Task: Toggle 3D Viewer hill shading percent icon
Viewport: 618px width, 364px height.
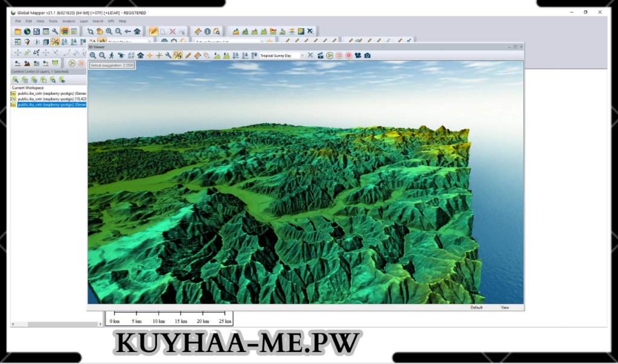Action: click(x=178, y=56)
